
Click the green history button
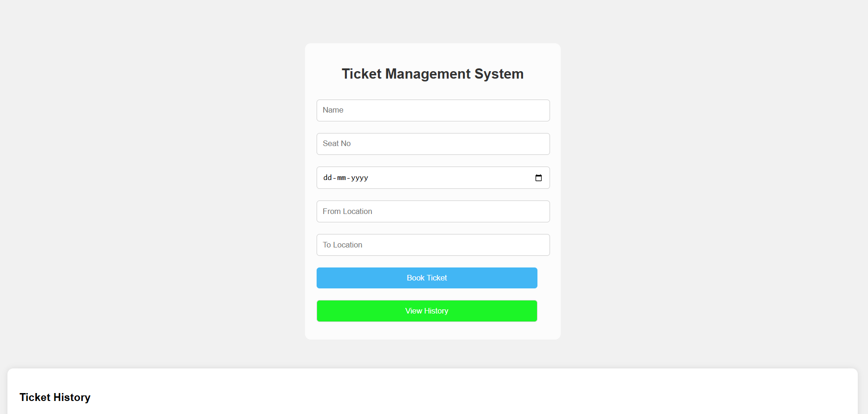[x=427, y=311]
